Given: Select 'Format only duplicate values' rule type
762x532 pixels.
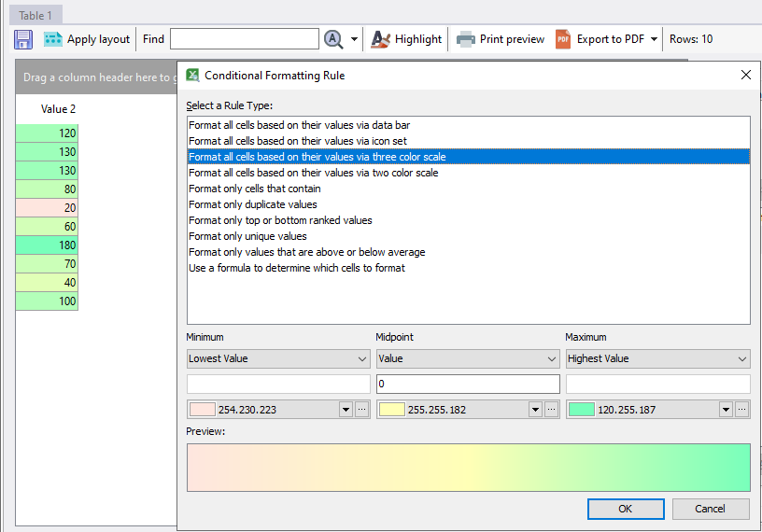Looking at the screenshot, I should pyautogui.click(x=253, y=204).
